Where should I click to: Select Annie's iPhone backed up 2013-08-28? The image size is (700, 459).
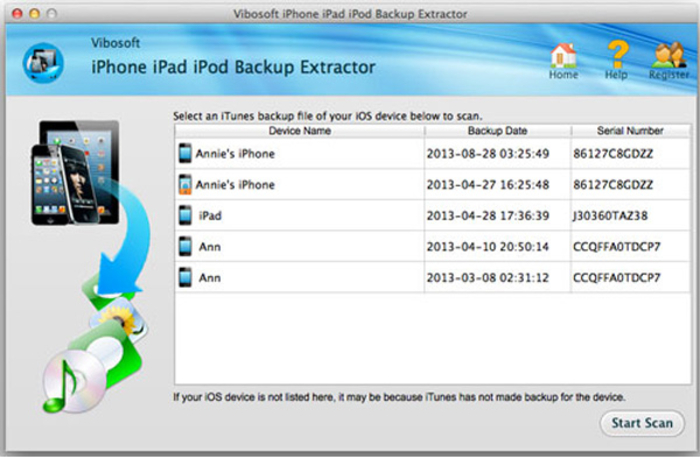[235, 154]
